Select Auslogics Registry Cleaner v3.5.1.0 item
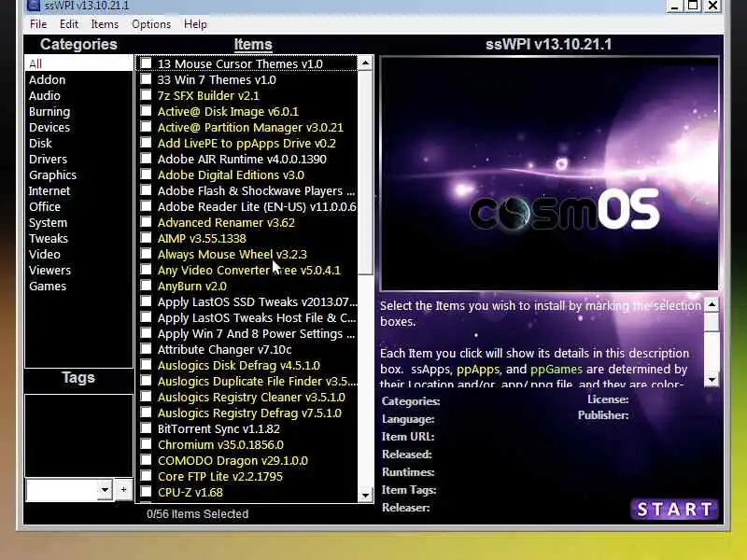The height and width of the screenshot is (560, 747). click(x=251, y=398)
